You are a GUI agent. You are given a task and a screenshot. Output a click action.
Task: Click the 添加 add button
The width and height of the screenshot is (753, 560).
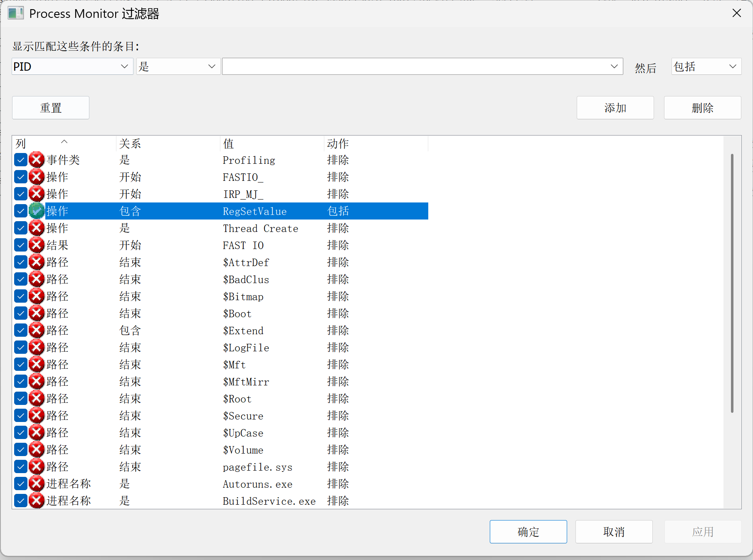pos(615,108)
